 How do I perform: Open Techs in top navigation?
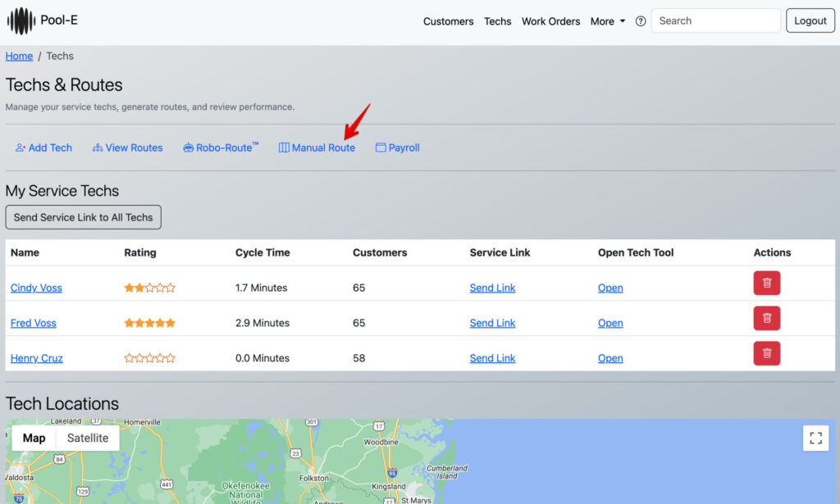pyautogui.click(x=498, y=21)
